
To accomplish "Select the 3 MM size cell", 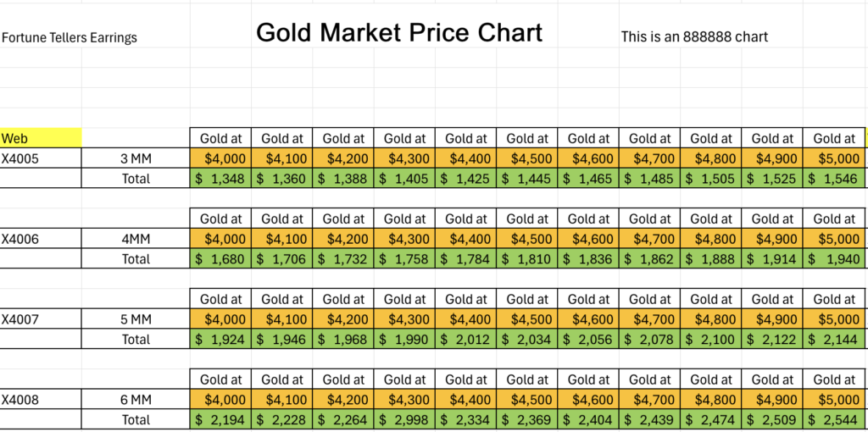I will (136, 158).
